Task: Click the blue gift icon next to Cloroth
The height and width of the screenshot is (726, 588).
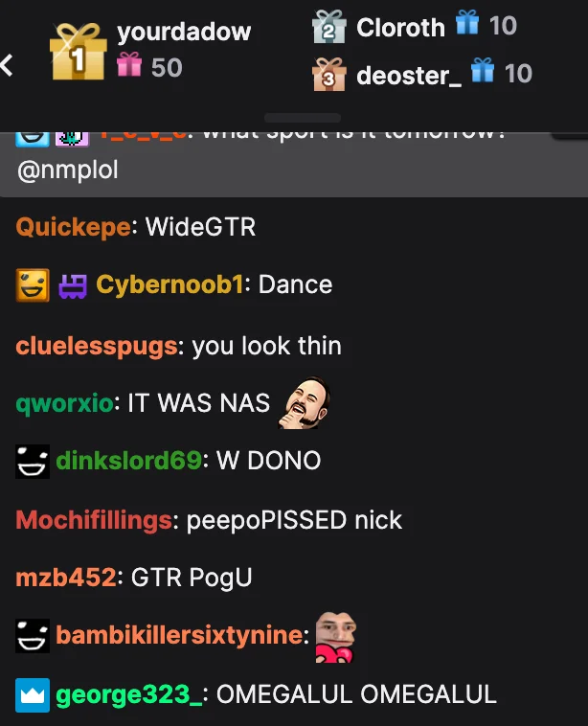Action: pos(467,22)
